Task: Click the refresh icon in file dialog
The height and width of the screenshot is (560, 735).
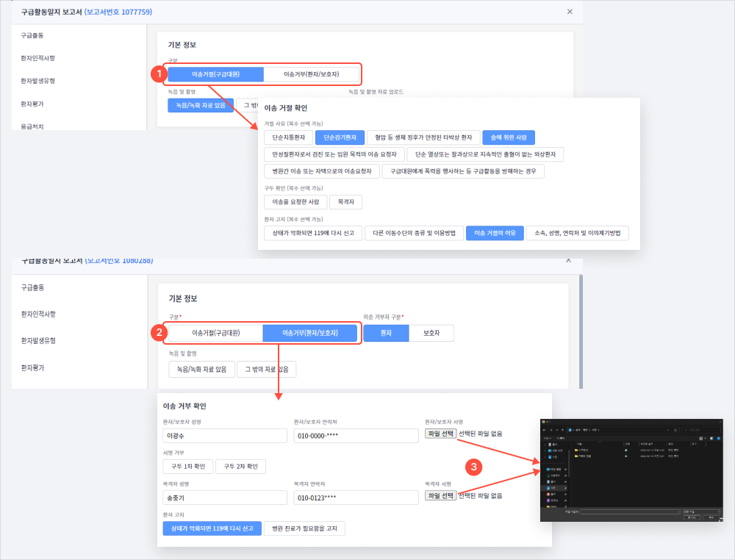Action: [x=675, y=430]
